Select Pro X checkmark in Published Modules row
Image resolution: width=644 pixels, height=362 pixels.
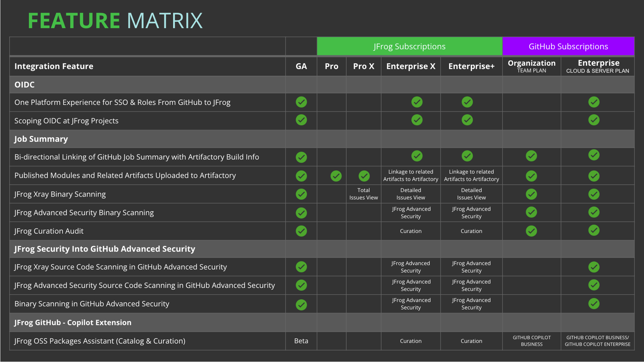(x=364, y=176)
